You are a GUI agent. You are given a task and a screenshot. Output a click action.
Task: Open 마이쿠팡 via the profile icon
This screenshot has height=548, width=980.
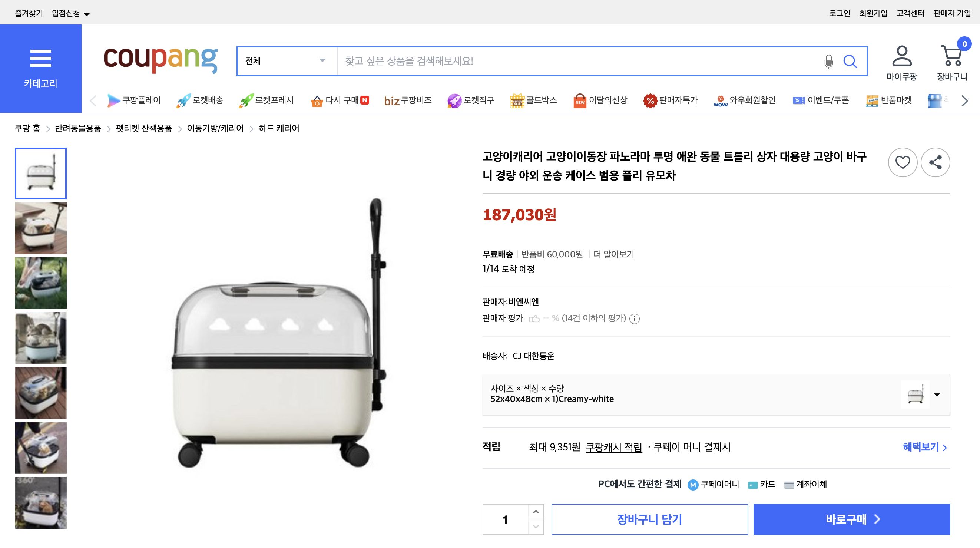tap(902, 58)
